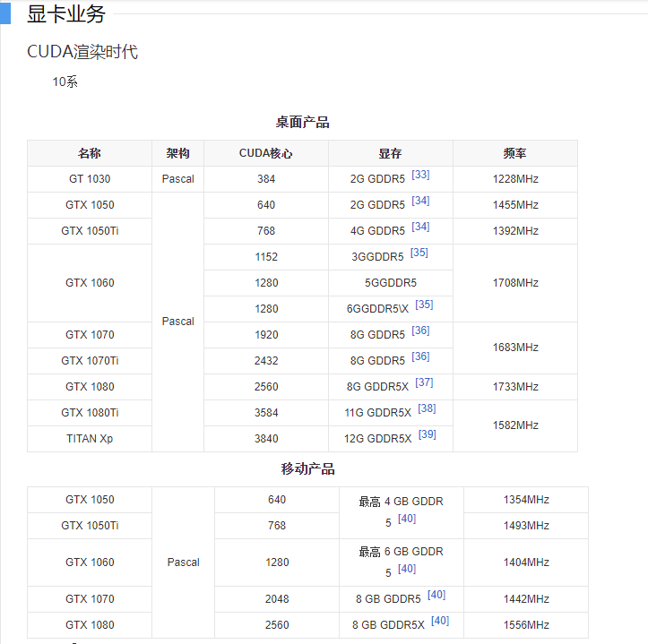Click the 3840 CUDA core value

pyautogui.click(x=266, y=439)
